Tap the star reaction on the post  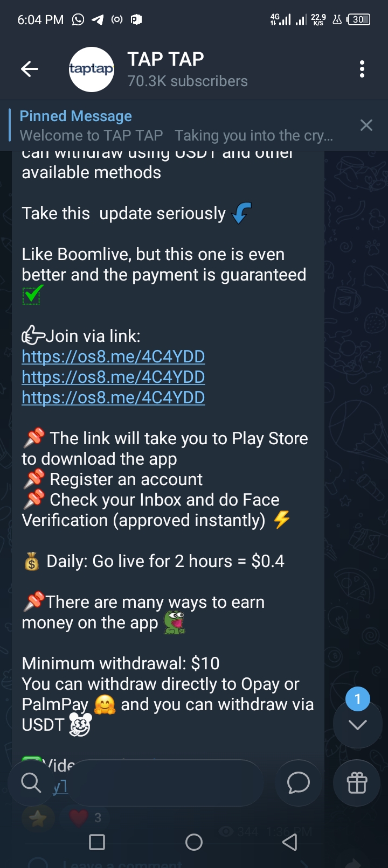38,818
